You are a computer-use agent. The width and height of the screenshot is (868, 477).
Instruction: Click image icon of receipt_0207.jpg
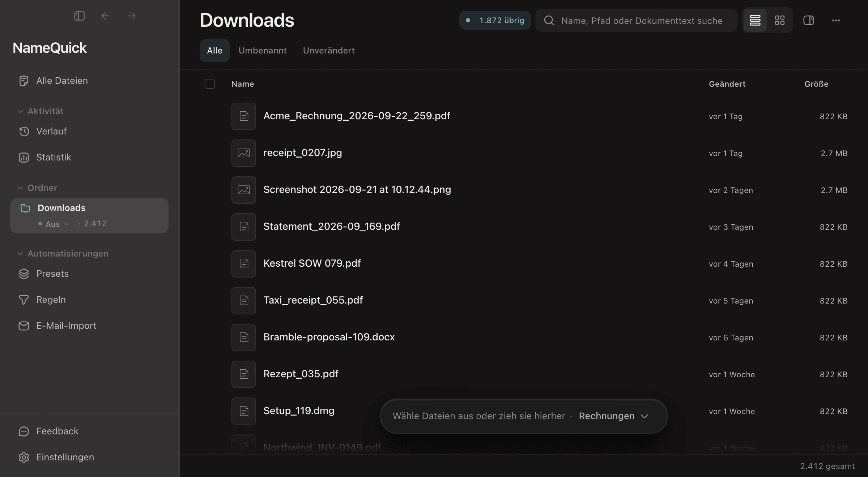(244, 153)
